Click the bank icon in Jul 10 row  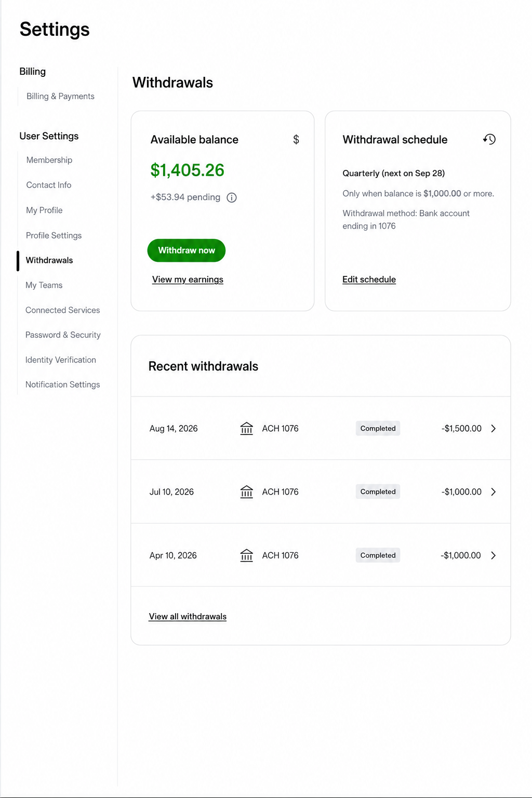tap(246, 491)
